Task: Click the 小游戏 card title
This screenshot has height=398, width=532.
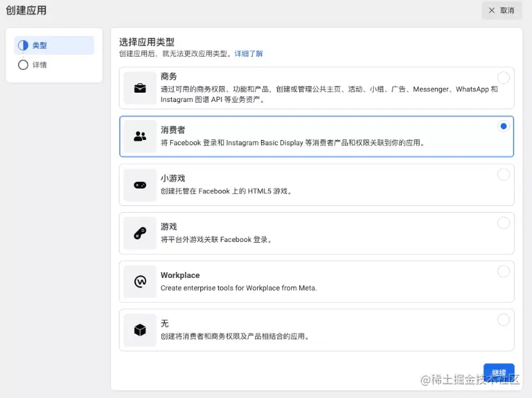Action: click(x=173, y=178)
